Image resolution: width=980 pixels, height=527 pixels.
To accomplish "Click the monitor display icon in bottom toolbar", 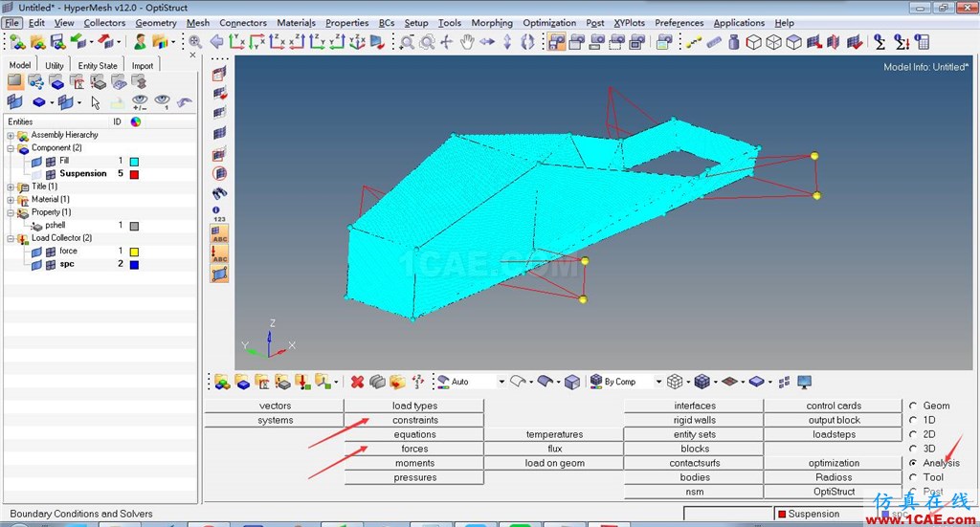I will click(804, 382).
